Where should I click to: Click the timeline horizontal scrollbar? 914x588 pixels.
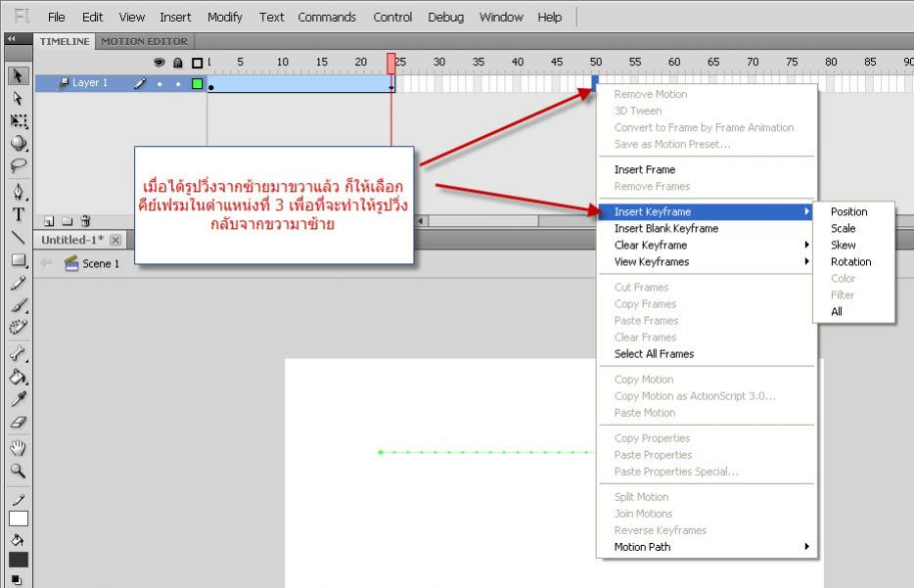pos(483,221)
